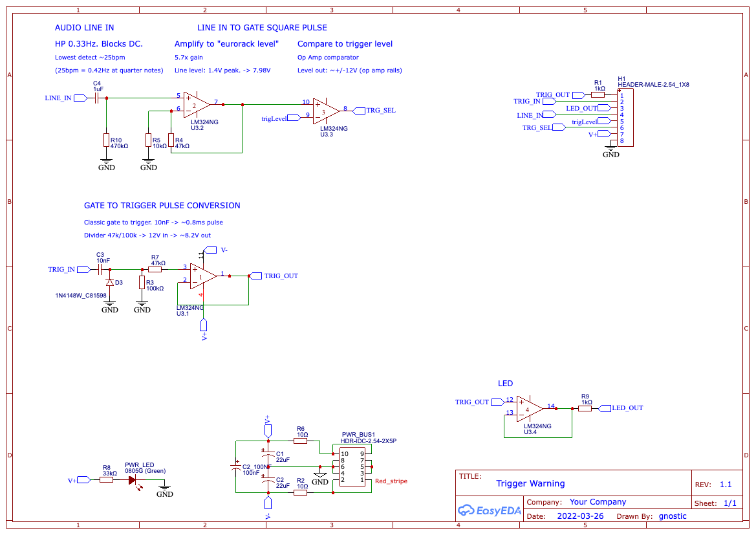Click the 'LED' section heading
Image resolution: width=756 pixels, height=535 pixels.
505,384
